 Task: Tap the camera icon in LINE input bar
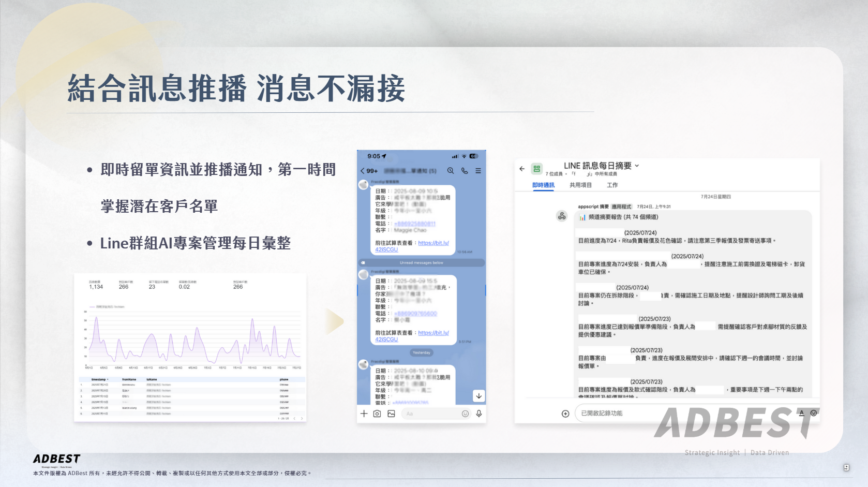(x=377, y=414)
